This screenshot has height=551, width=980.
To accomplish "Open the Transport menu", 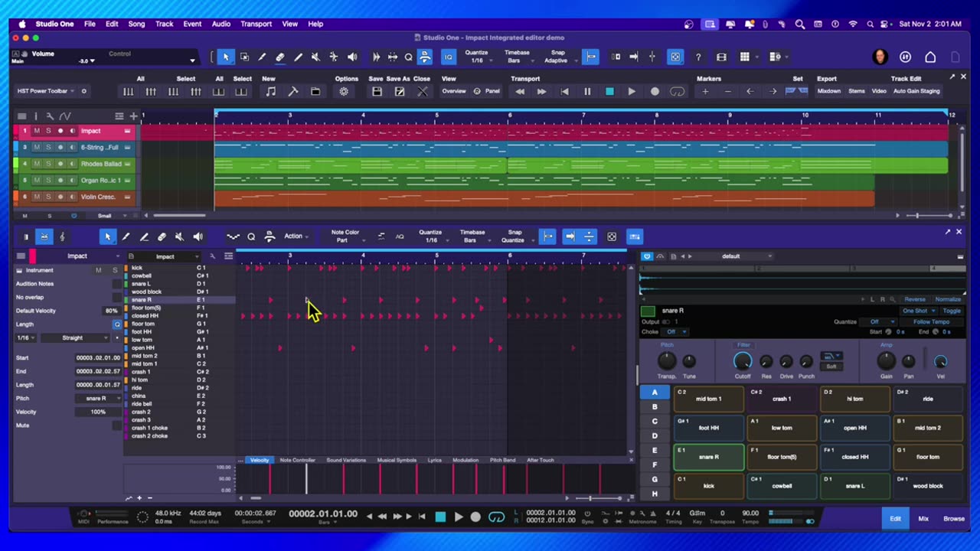I will [x=256, y=24].
